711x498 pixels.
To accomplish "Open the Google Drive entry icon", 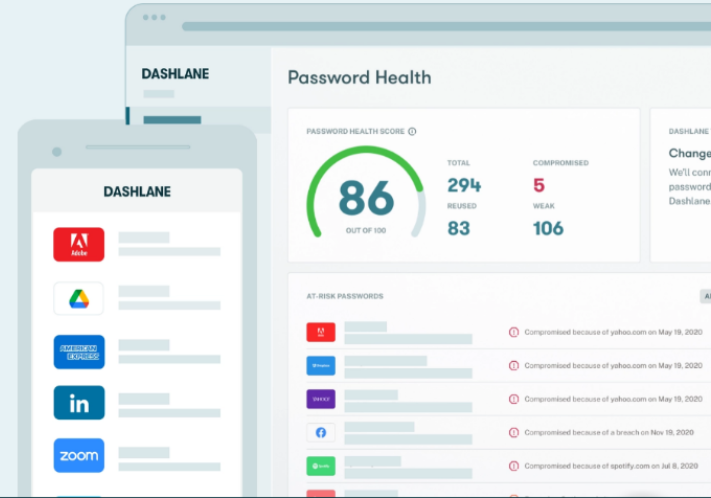I will click(x=78, y=298).
